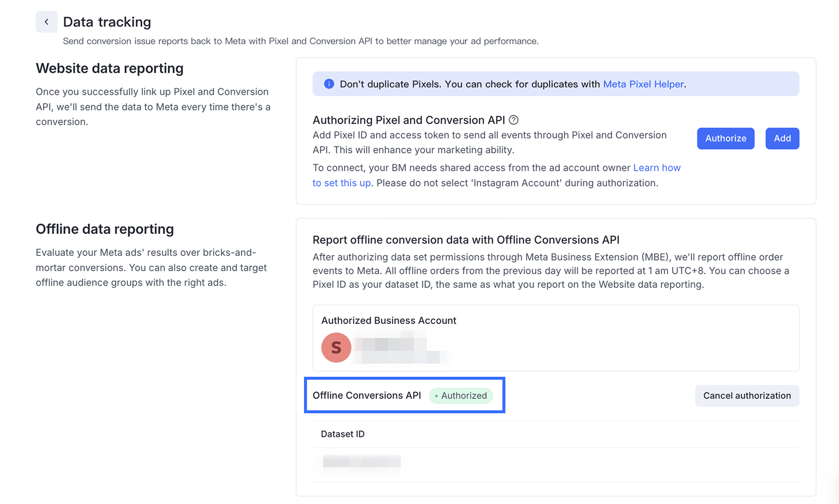Click the Authorized status badge
The image size is (839, 504).
coord(461,396)
